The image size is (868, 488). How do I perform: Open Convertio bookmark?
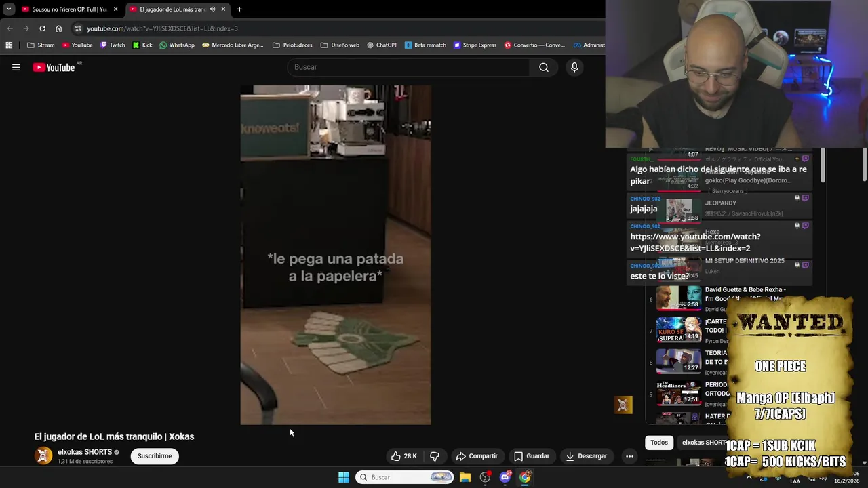coord(534,45)
